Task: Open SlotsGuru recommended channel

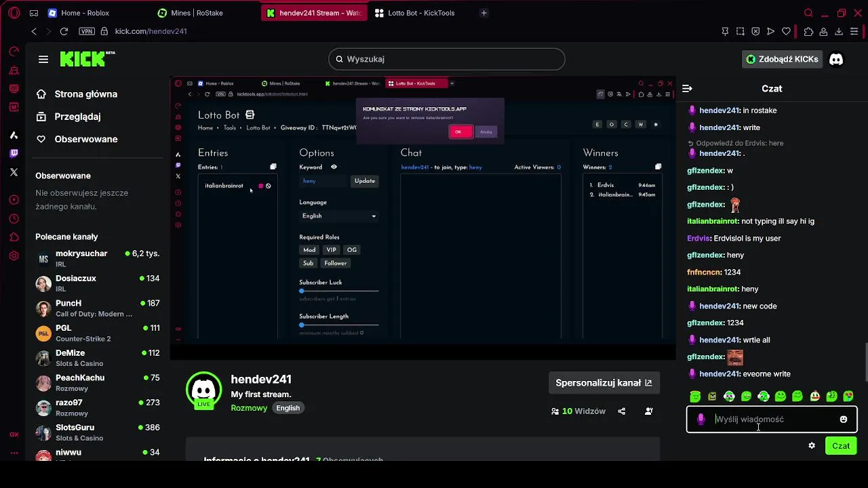Action: pyautogui.click(x=98, y=432)
